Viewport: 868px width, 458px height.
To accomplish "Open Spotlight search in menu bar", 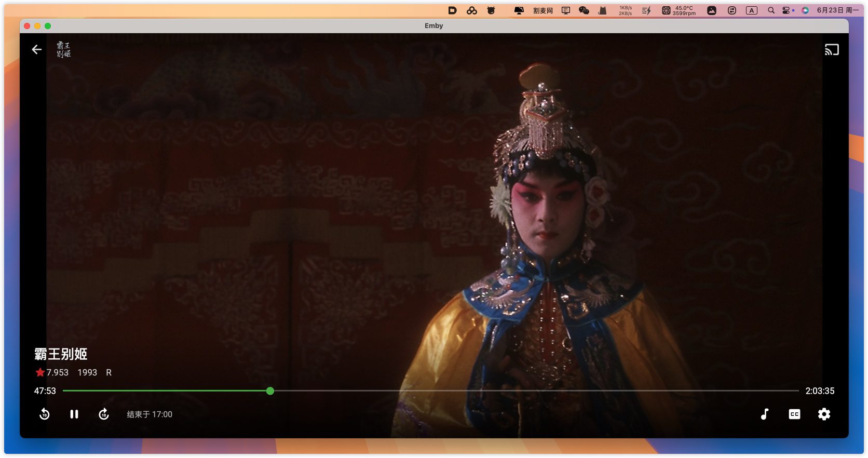I will click(x=771, y=10).
